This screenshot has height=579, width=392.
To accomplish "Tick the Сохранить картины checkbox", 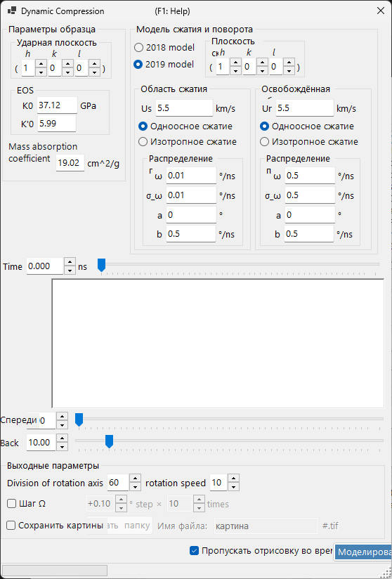I will click(x=11, y=526).
